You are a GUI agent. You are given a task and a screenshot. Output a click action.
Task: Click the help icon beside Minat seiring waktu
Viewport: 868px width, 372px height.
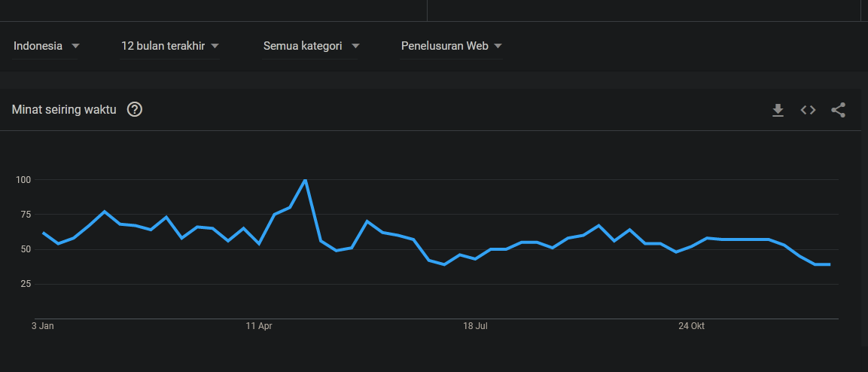tap(135, 110)
